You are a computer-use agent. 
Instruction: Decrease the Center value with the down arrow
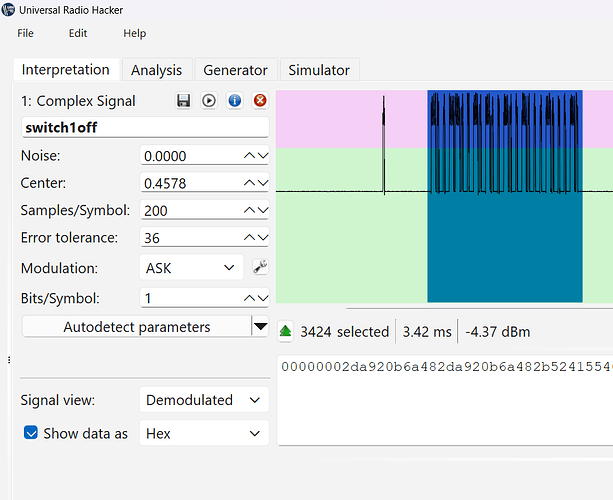coord(263,183)
